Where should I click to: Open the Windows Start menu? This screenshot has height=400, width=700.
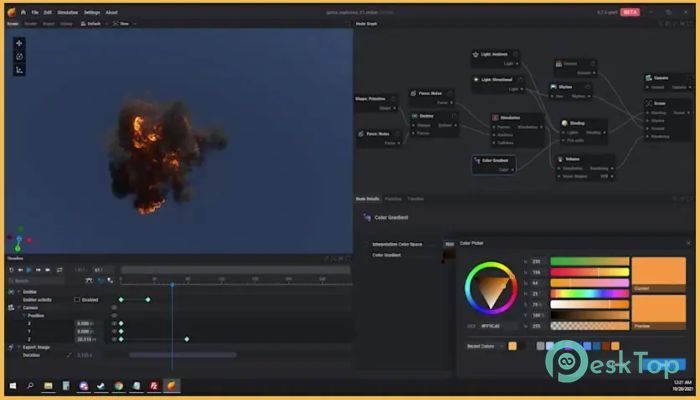click(x=13, y=386)
